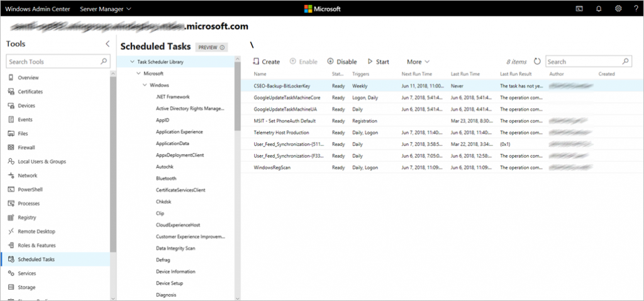Click the Certificates tool icon
The width and height of the screenshot is (644, 301).
(x=11, y=92)
